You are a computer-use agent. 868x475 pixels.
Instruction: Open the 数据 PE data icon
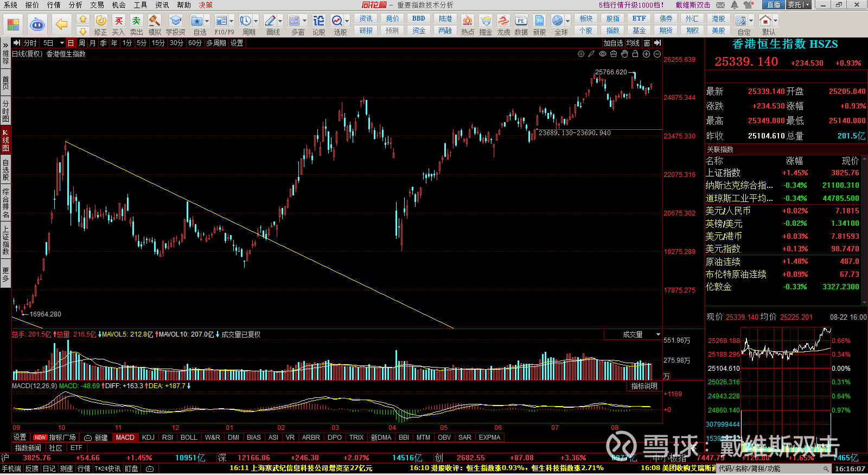521,21
